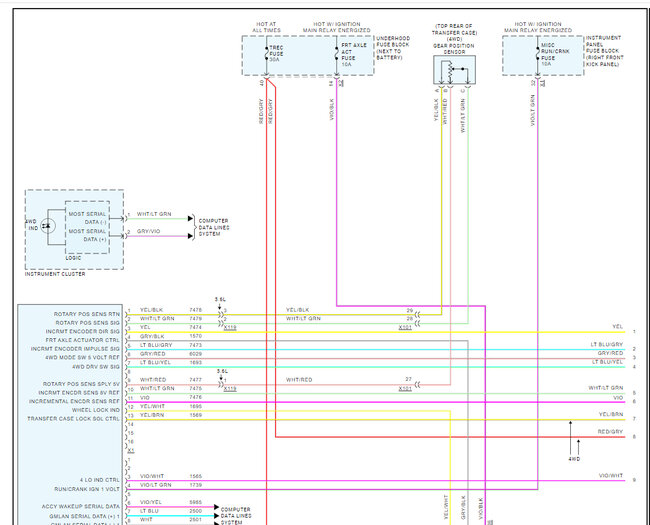Click the 4WD indicator LED symbol
Image resolution: width=650 pixels, height=525 pixels.
(48, 226)
